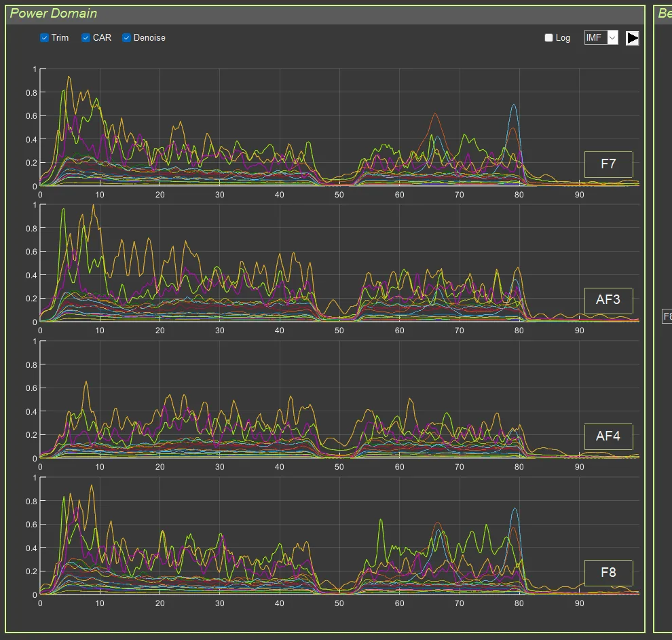Disable the Trim checkbox
The width and height of the screenshot is (672, 640).
click(x=45, y=38)
